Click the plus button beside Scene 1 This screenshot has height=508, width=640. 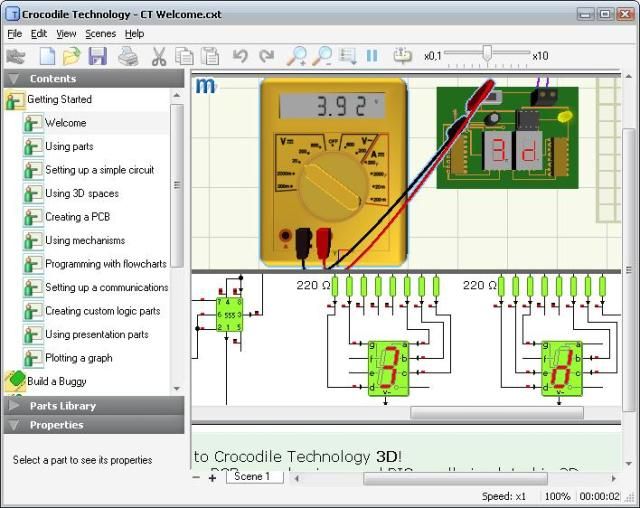212,478
